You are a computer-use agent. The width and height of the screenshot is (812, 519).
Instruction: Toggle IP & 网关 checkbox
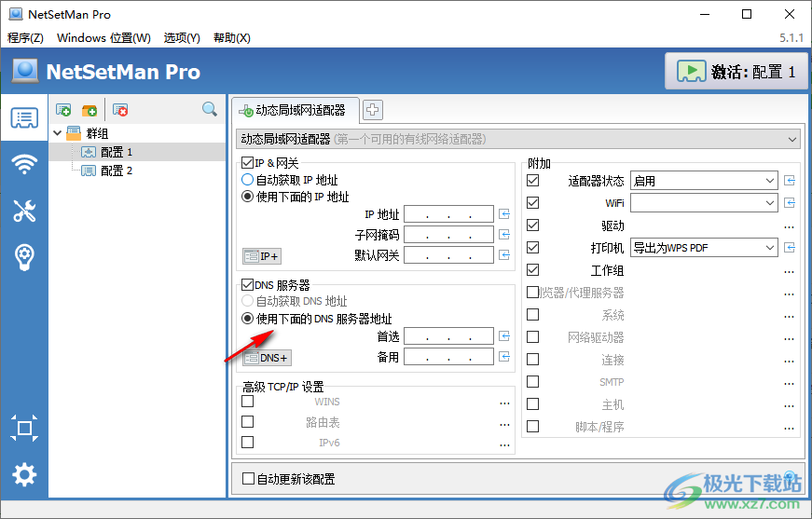[248, 163]
